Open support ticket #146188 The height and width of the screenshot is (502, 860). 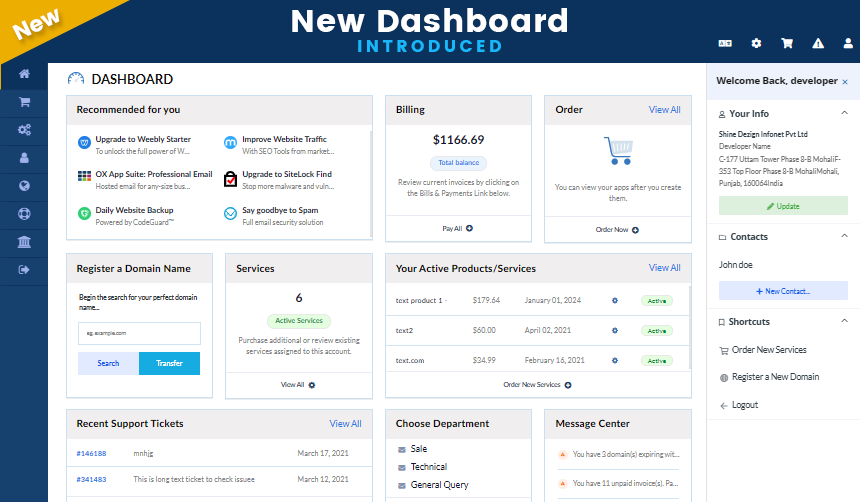[x=91, y=454]
